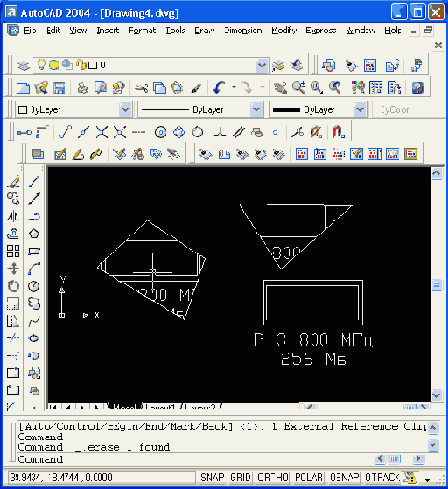This screenshot has width=448, height=489.
Task: Click the coordinates display in status bar
Action: click(101, 478)
